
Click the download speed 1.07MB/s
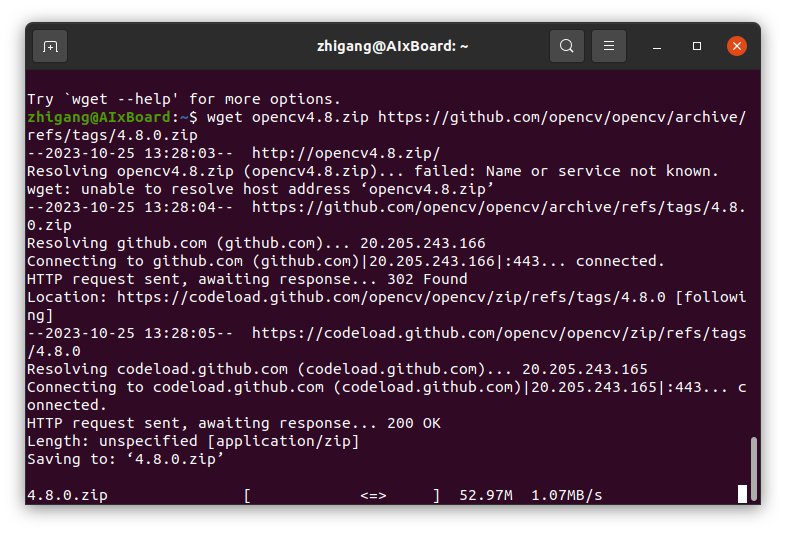pos(566,495)
